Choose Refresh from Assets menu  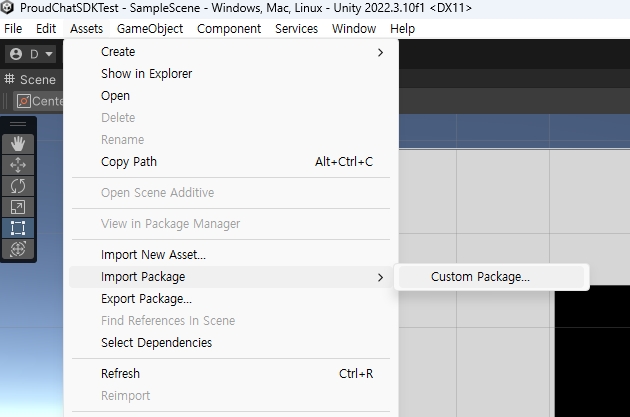120,374
